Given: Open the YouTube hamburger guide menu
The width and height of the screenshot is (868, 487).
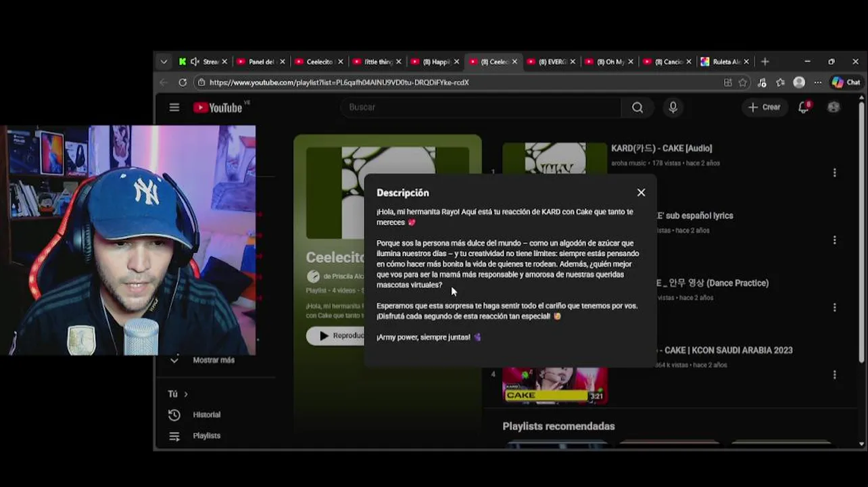Looking at the screenshot, I should pos(174,108).
